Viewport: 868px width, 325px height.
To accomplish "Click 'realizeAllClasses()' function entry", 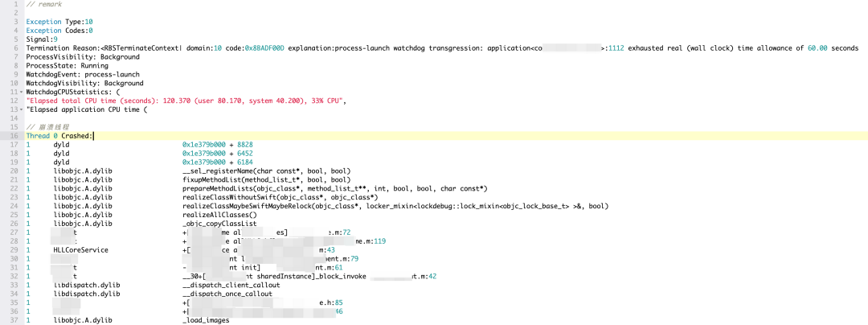I will pyautogui.click(x=219, y=216).
